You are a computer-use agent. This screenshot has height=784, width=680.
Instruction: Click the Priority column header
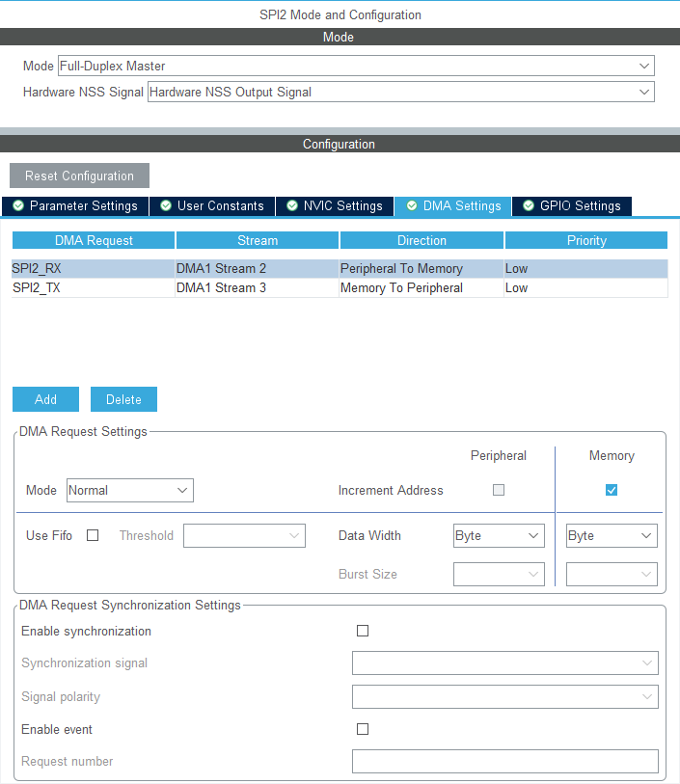[x=586, y=240]
